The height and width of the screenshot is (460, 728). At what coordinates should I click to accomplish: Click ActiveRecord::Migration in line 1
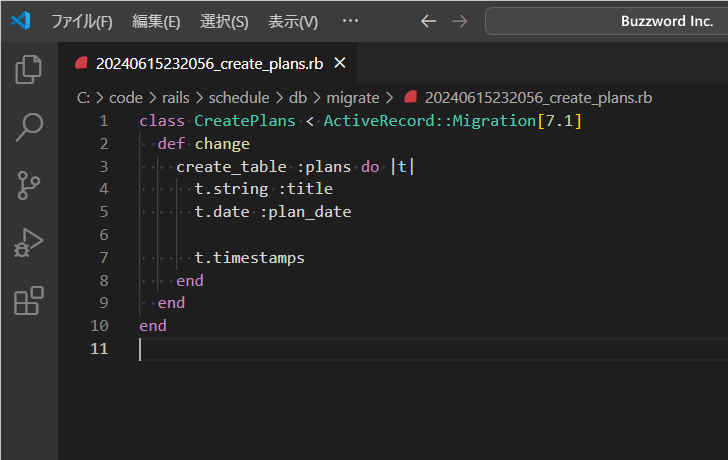[430, 121]
